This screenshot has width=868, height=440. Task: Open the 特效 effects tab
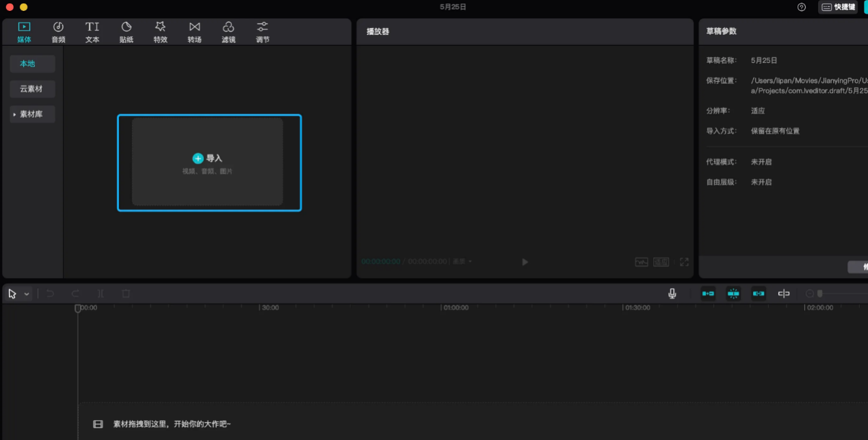[x=161, y=32]
